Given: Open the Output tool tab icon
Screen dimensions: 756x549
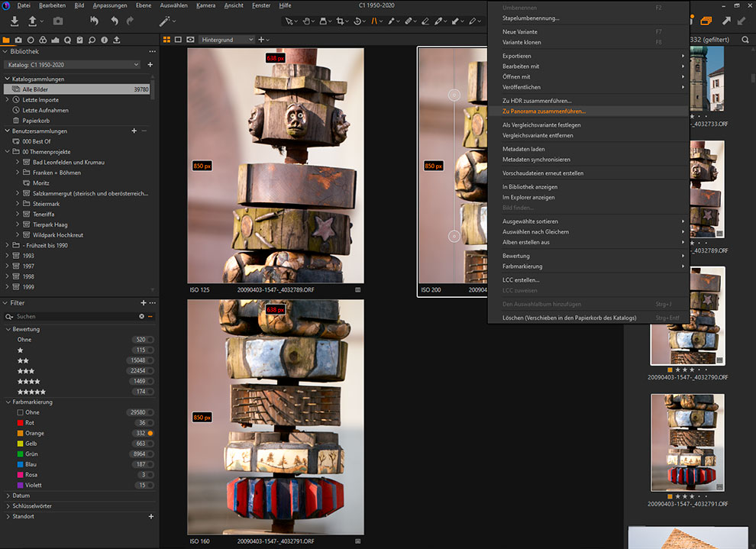Looking at the screenshot, I should click(x=117, y=40).
